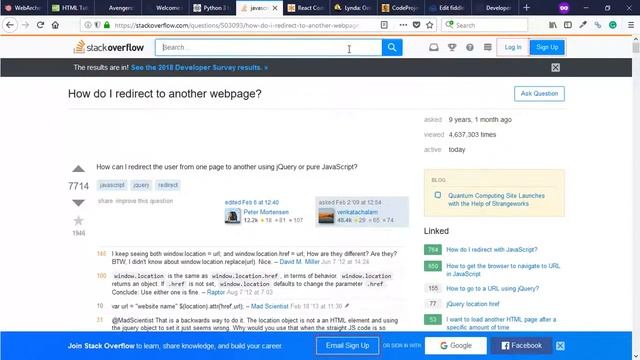640x360 pixels.
Task: Click the jquery tag
Action: pos(141,185)
